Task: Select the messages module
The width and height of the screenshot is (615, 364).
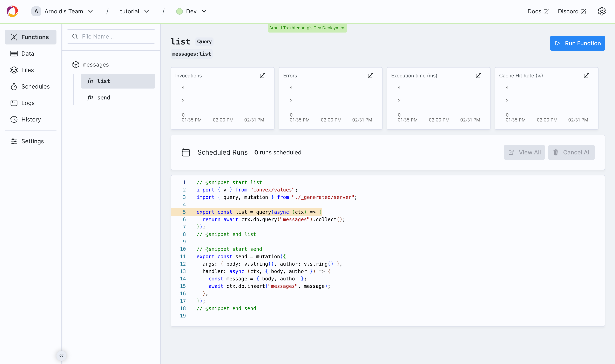Action: pos(96,64)
